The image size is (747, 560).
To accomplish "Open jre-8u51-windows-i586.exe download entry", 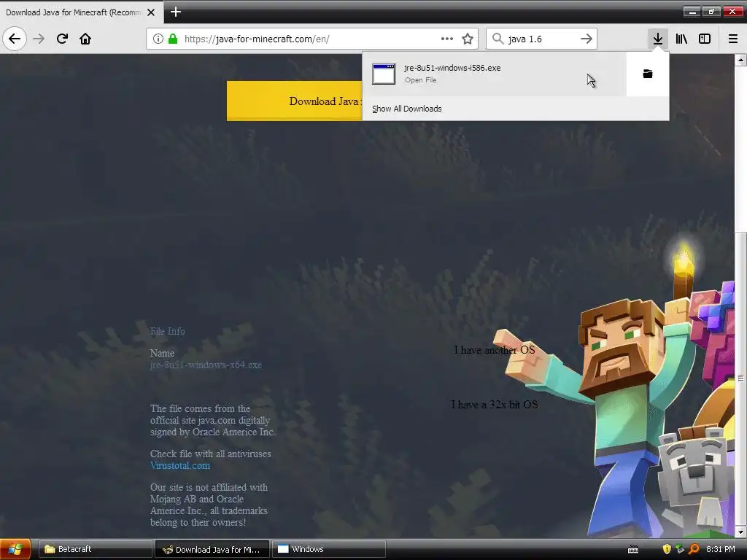I will pos(494,74).
